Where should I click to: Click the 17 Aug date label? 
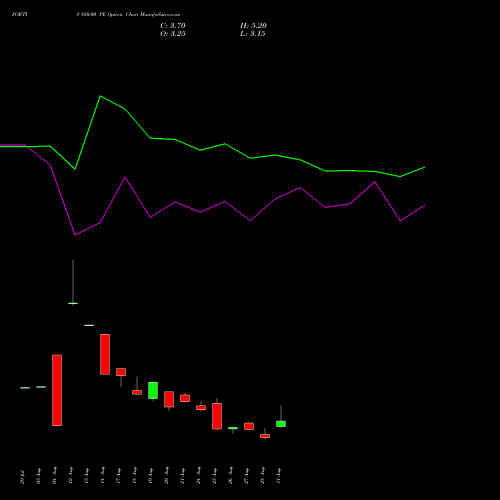point(118,476)
